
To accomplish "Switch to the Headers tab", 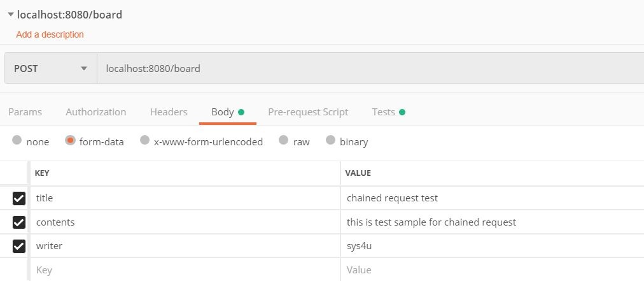I will click(x=169, y=112).
